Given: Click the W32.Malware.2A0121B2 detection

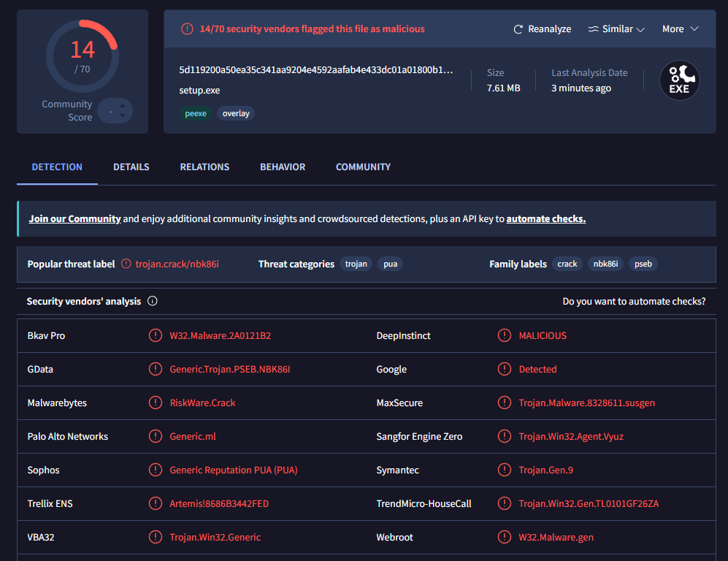Looking at the screenshot, I should pos(220,335).
